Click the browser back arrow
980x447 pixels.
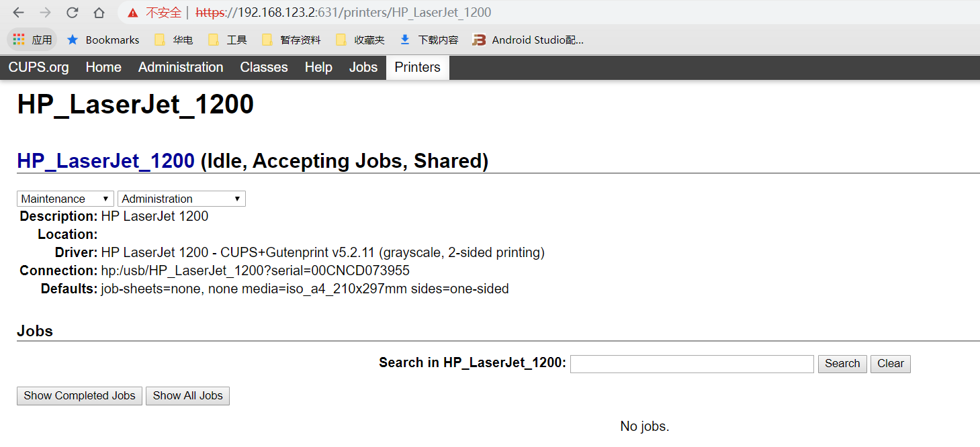(x=19, y=13)
